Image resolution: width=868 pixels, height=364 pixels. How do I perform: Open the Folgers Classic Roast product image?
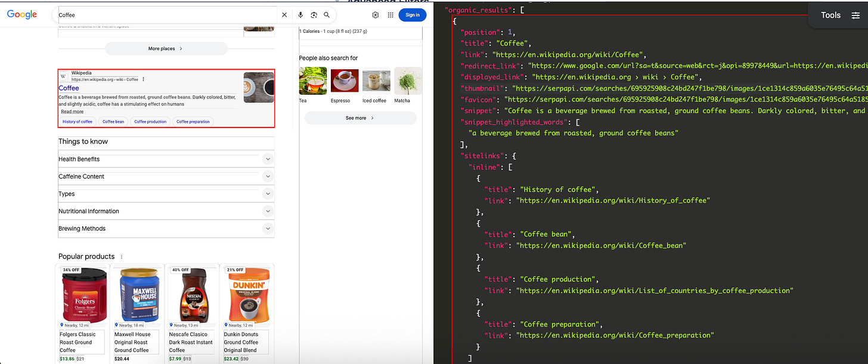tap(85, 294)
